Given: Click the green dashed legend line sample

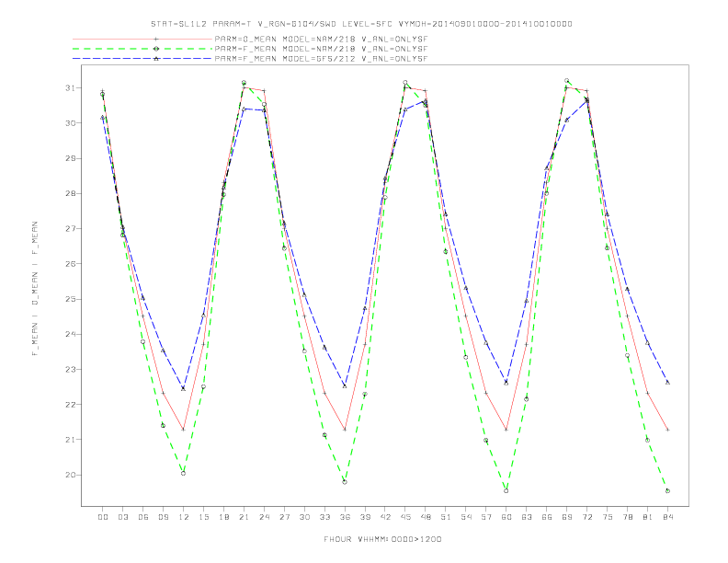Looking at the screenshot, I should 142,49.
